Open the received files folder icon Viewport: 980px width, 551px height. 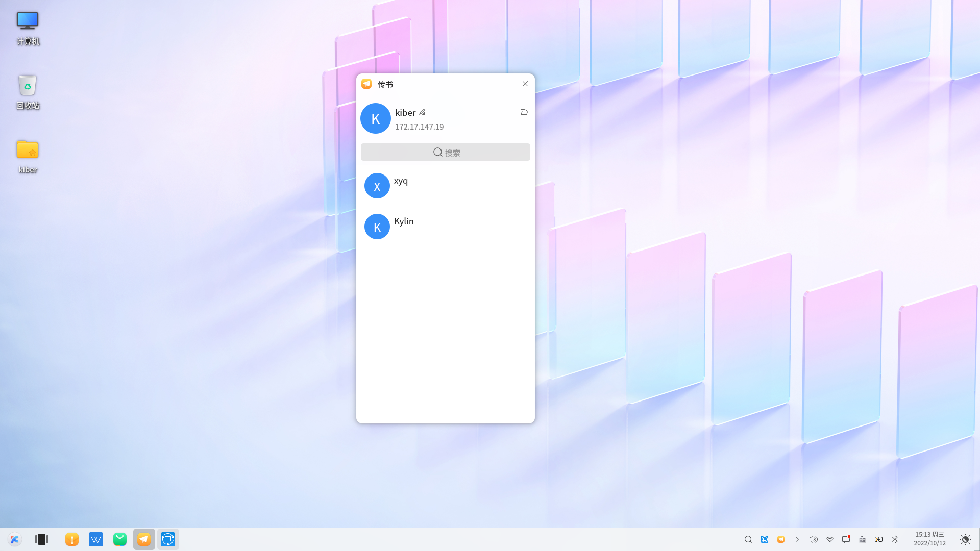point(524,112)
